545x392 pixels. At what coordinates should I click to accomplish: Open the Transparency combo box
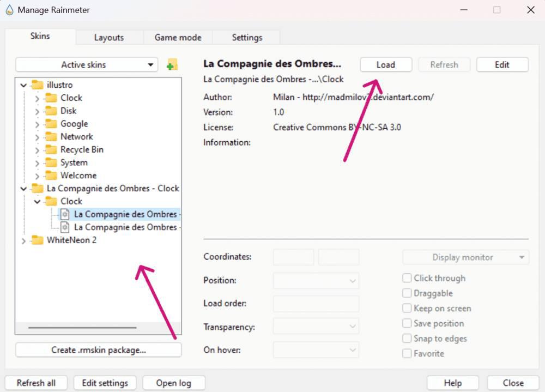tap(316, 326)
